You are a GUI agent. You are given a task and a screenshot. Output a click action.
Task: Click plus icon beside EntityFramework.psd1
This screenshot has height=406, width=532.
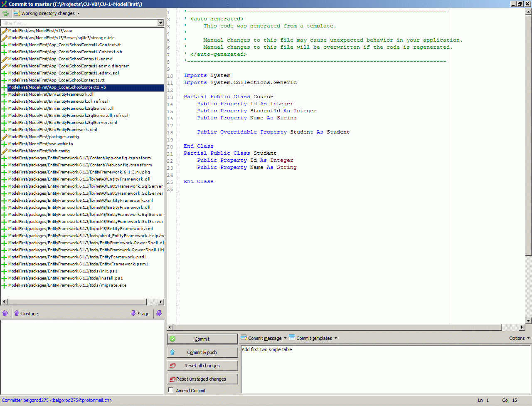pyautogui.click(x=4, y=257)
